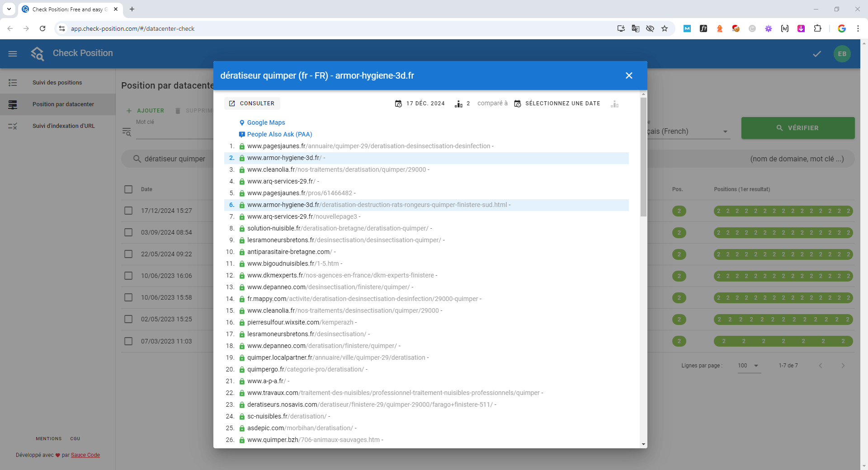
Task: Open result 22 www.travaux.com link
Action: [393, 393]
